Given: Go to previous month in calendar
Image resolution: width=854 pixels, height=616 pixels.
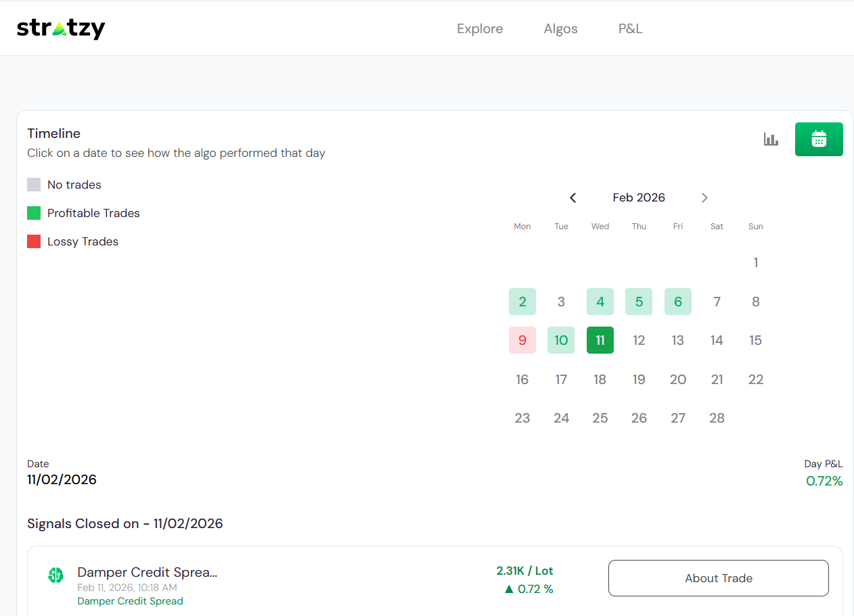Looking at the screenshot, I should pyautogui.click(x=573, y=197).
